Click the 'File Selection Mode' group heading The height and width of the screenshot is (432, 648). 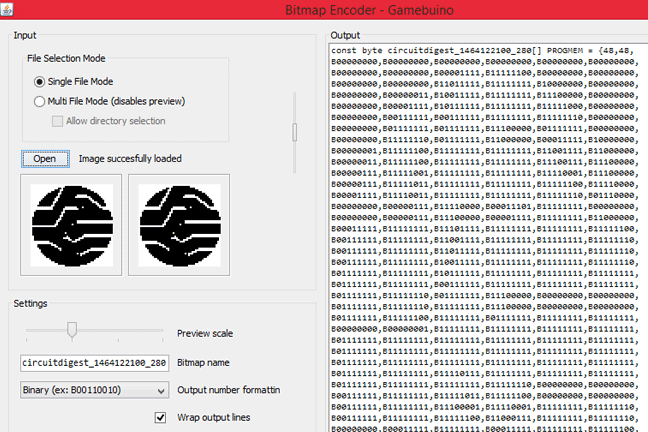point(66,58)
